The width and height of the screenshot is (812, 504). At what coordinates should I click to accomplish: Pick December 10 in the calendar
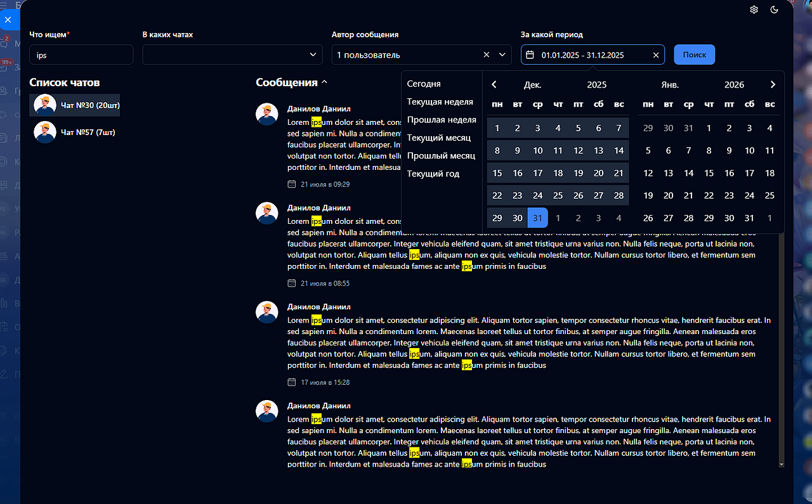(538, 151)
